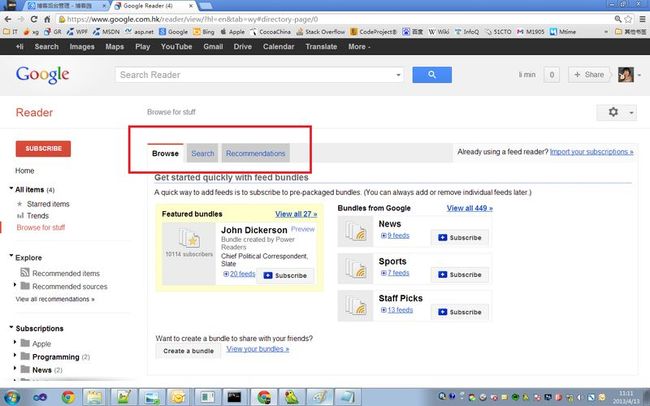Open Chrome from the taskbar
The width and height of the screenshot is (650, 406).
point(68,397)
